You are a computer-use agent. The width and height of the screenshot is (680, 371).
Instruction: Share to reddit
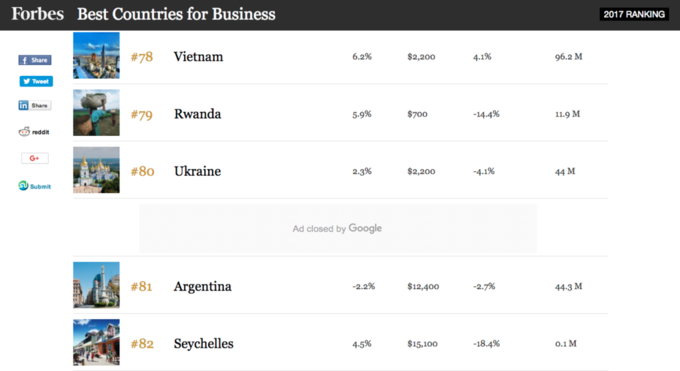(x=34, y=132)
